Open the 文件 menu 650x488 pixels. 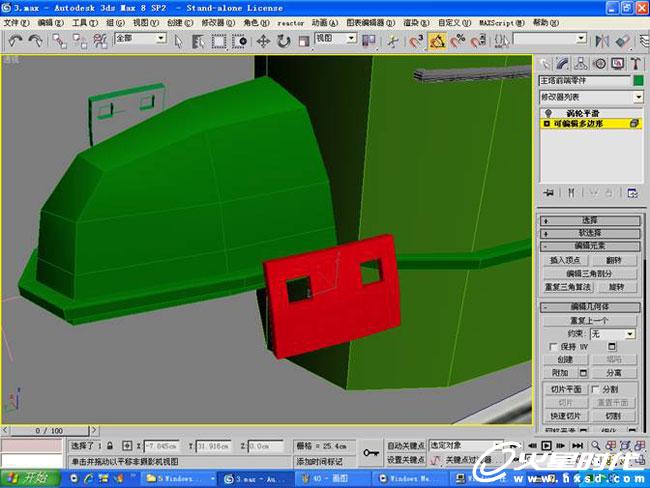[x=16, y=23]
